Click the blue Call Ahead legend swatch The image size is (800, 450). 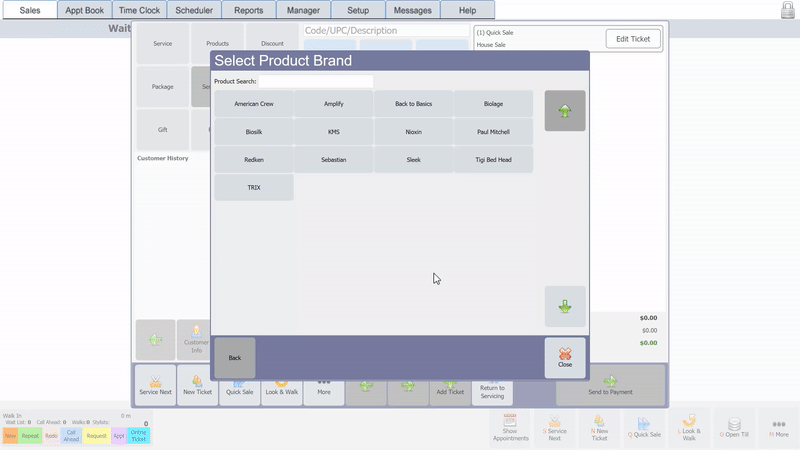tap(71, 436)
